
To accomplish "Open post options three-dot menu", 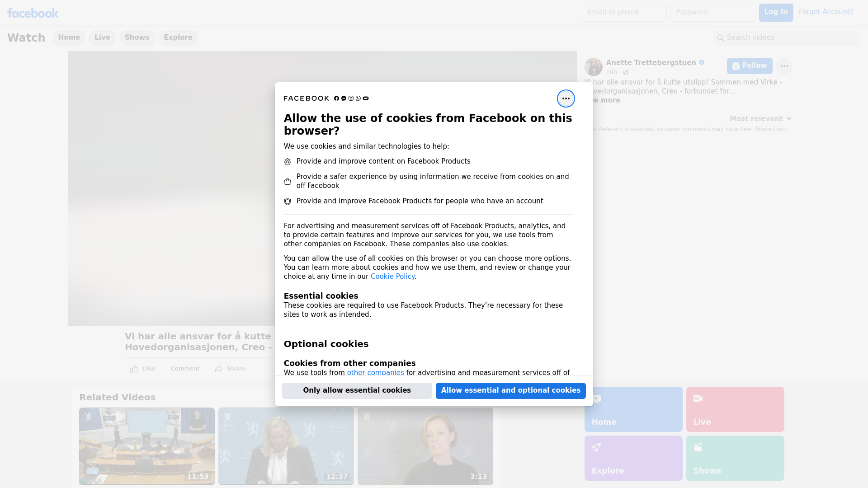I will tap(784, 66).
